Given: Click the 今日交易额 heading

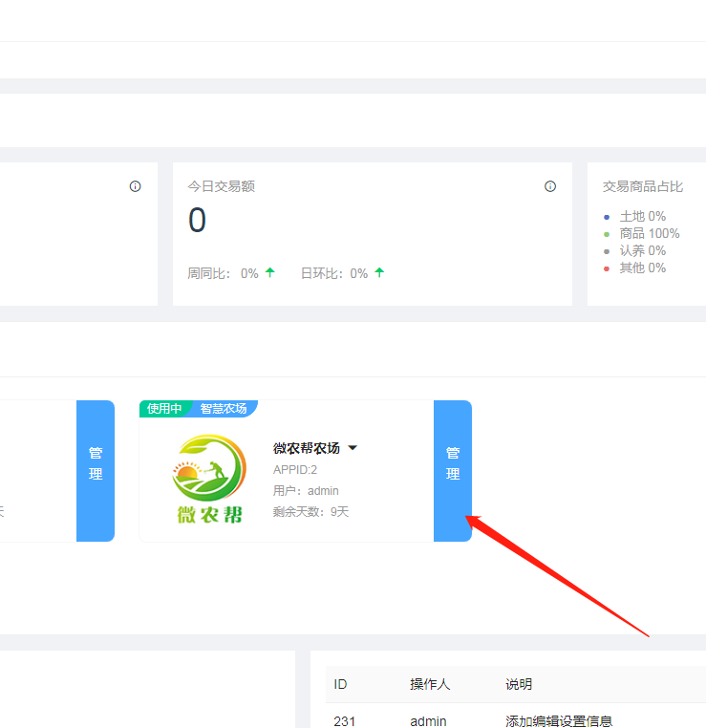Looking at the screenshot, I should (x=222, y=186).
